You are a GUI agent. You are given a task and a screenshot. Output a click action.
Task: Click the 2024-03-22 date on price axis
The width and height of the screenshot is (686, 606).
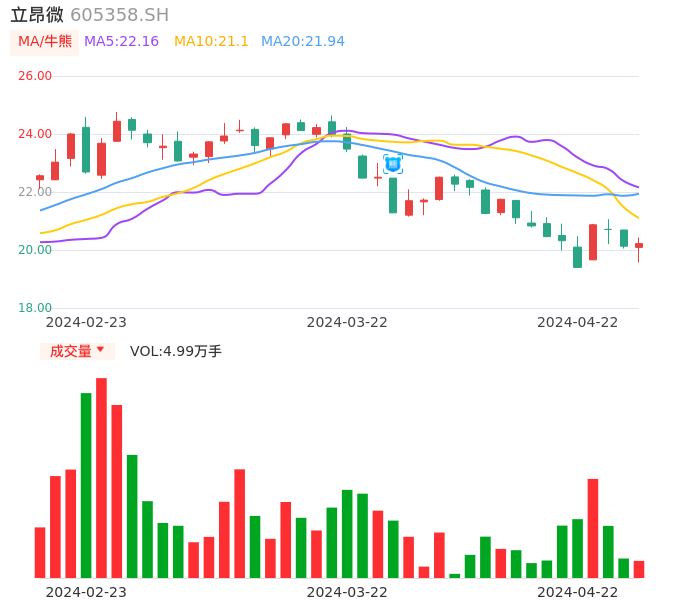pyautogui.click(x=347, y=322)
